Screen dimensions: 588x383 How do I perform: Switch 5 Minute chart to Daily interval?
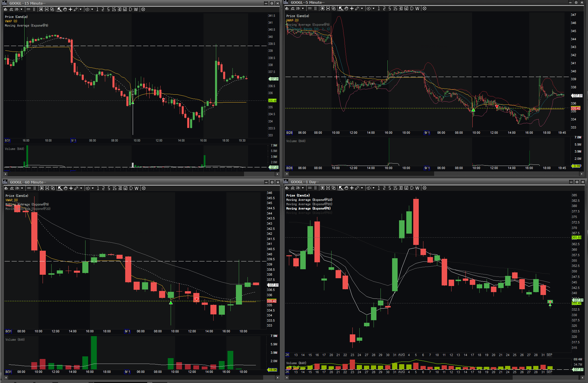(x=412, y=8)
